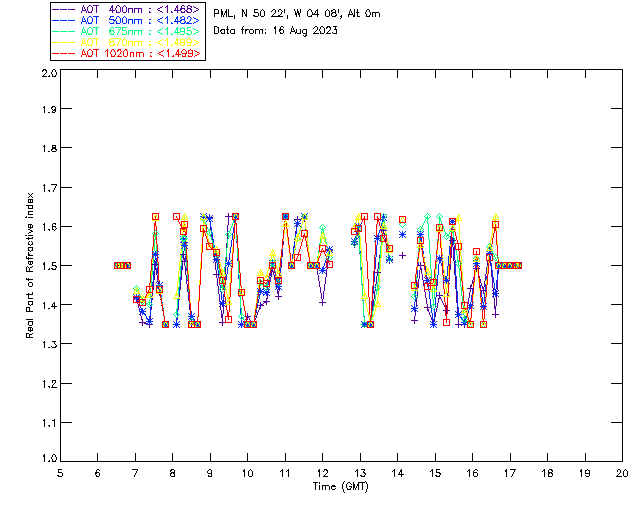The image size is (640, 512).
Task: Click the 1.4 y-axis tick label
Action: [49, 305]
